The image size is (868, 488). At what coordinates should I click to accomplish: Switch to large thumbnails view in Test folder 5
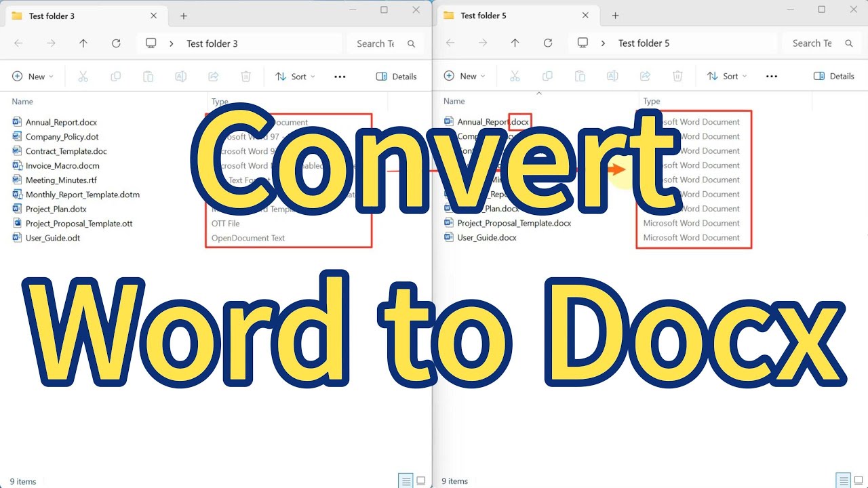pos(859,481)
